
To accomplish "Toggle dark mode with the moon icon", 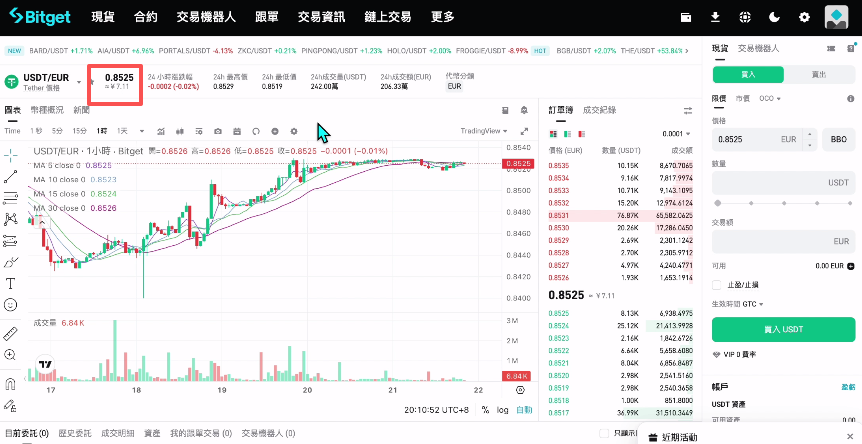I will (x=775, y=17).
